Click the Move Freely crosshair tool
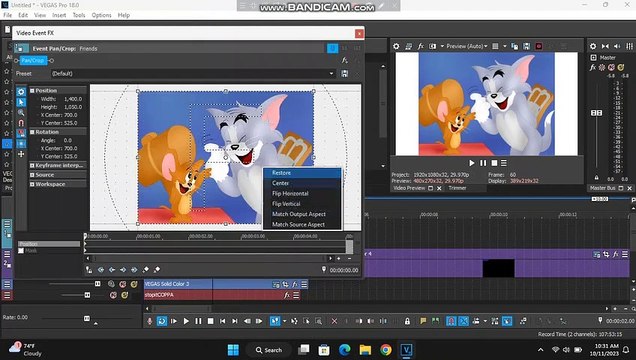The image size is (636, 360). click(x=21, y=154)
